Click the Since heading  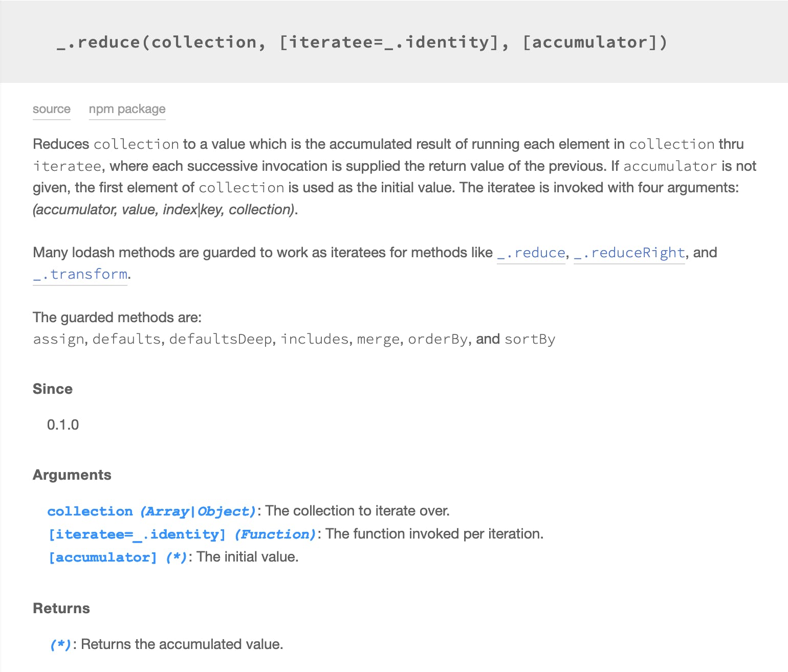[x=53, y=389]
